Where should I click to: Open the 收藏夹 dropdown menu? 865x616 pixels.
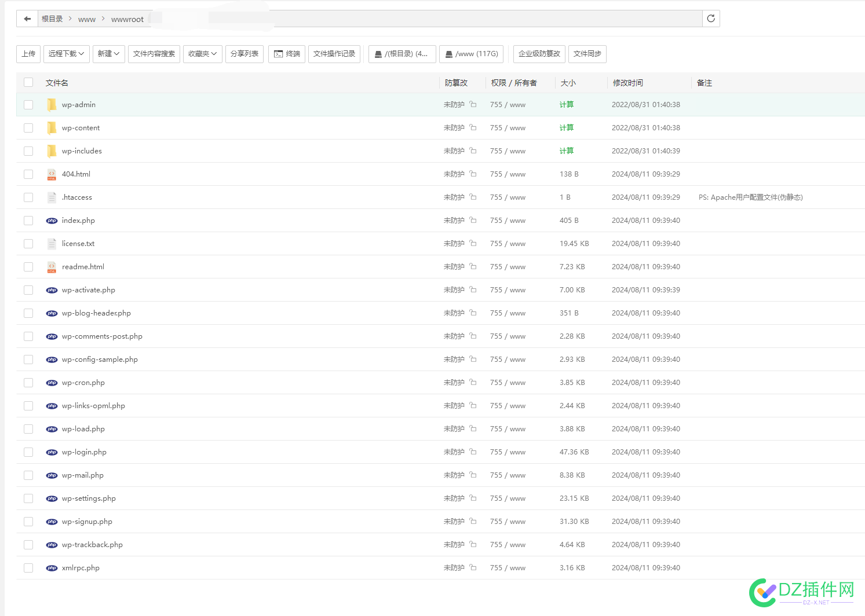click(203, 54)
